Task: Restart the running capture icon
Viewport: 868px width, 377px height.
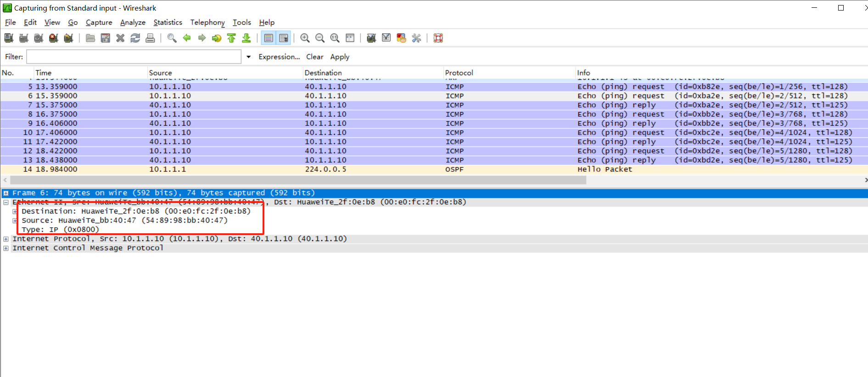Action: point(69,38)
